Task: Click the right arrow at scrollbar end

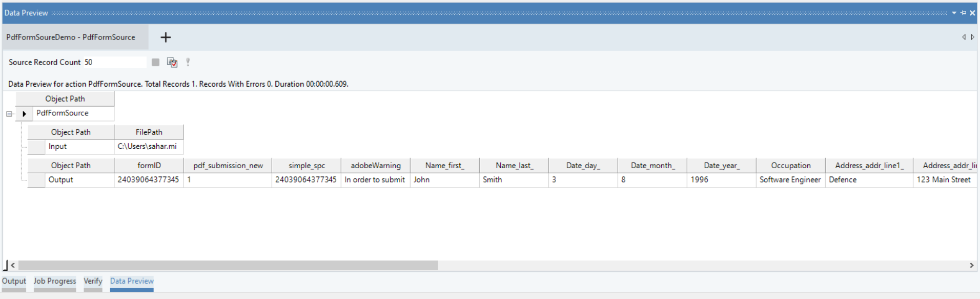Action: tap(971, 265)
